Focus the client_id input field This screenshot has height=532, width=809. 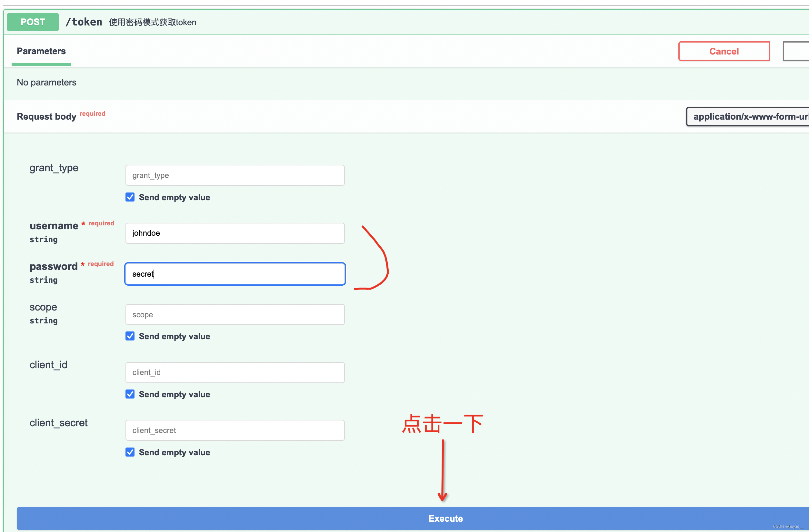[x=235, y=372]
